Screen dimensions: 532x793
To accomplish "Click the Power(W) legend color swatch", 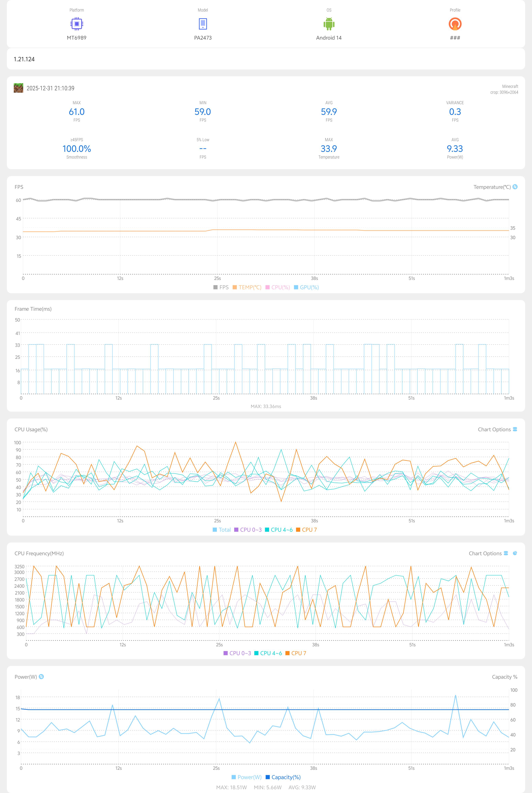I will (233, 777).
